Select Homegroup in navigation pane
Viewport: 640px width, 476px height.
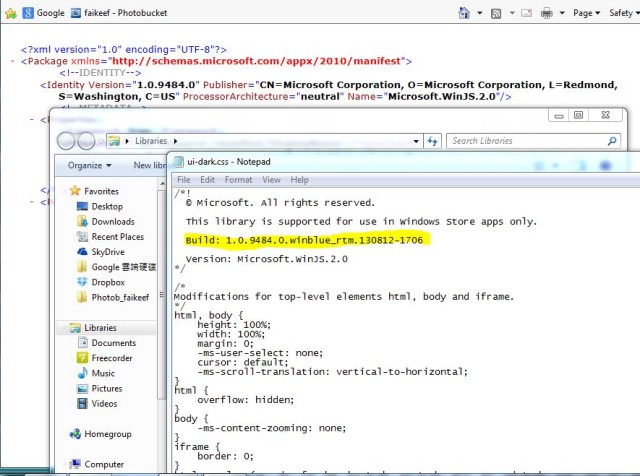[108, 434]
